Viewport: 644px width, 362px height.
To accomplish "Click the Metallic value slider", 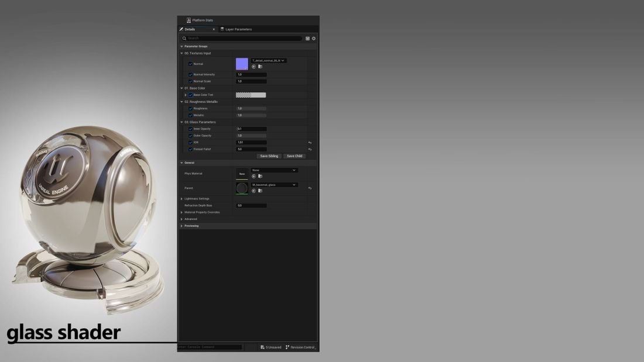I will (251, 115).
